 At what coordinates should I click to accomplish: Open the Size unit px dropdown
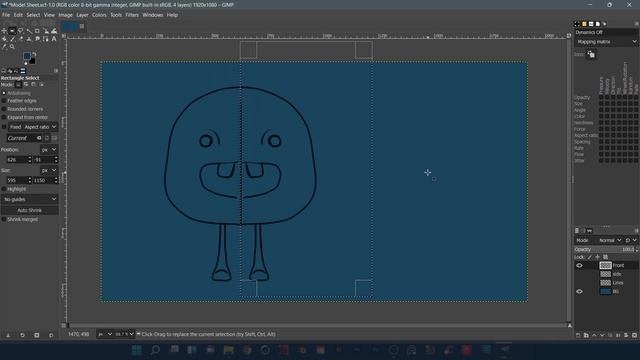pos(49,170)
